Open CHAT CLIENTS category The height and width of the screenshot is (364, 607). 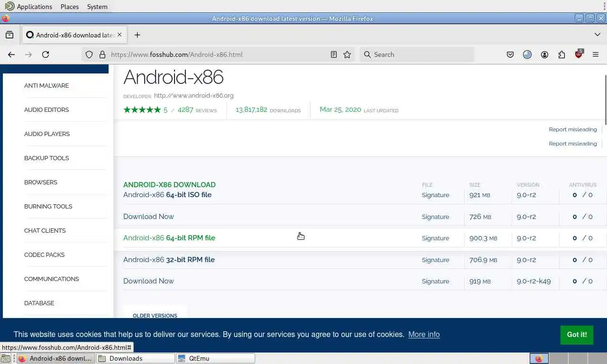click(45, 231)
